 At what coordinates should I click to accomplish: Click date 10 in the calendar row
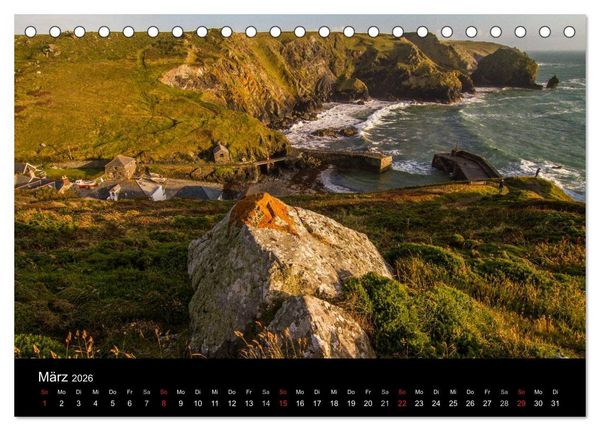click(x=198, y=403)
